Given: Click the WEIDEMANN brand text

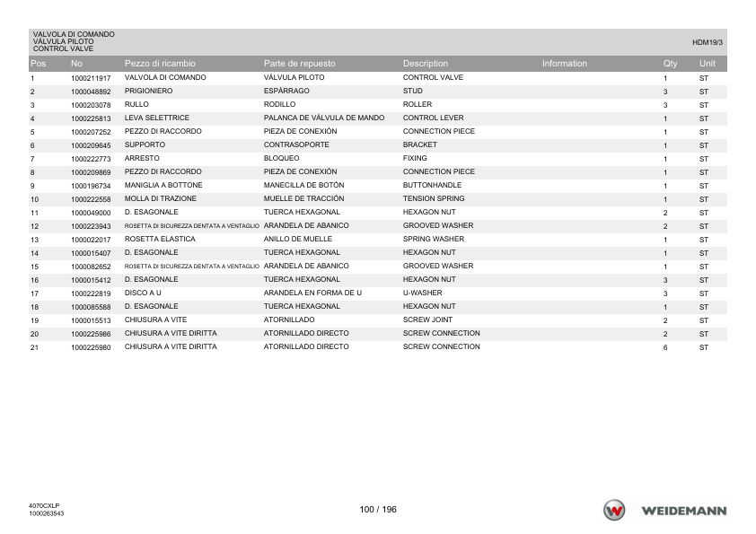Looking at the screenshot, I should [683, 511].
